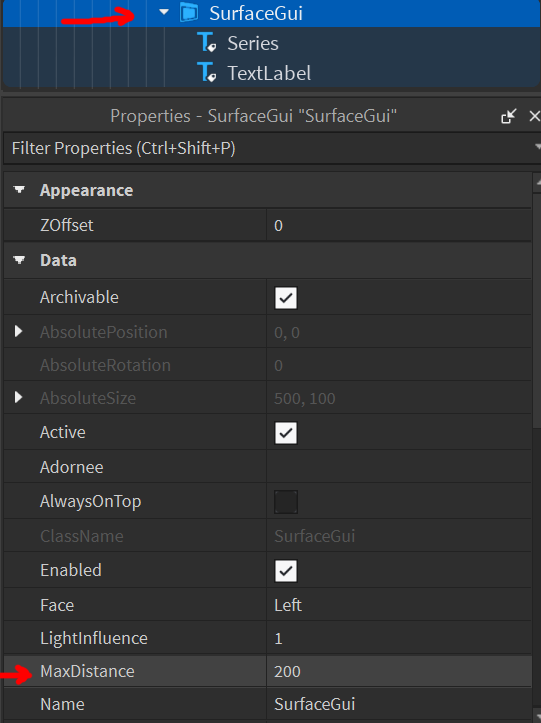Click the ZOffset value field
The image size is (541, 723).
[399, 225]
